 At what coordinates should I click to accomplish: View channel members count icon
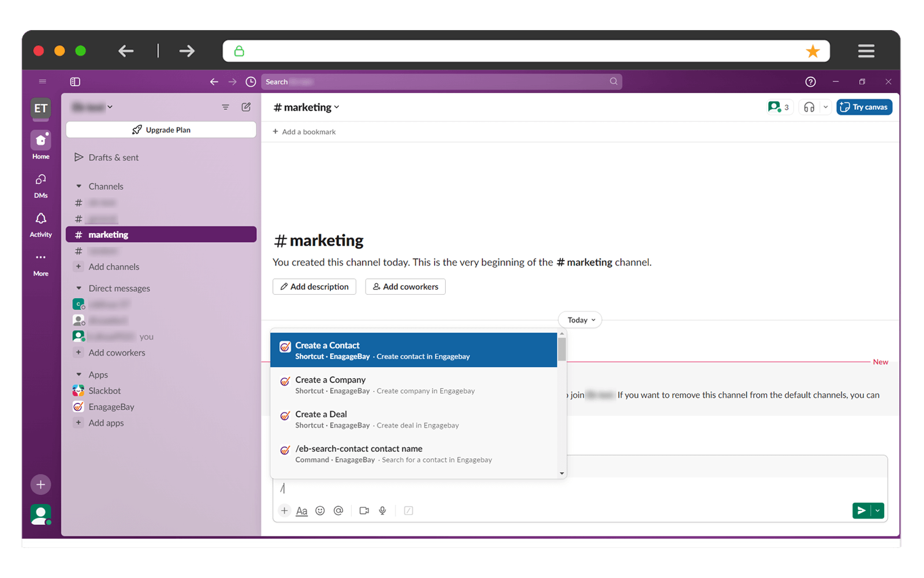click(x=778, y=107)
